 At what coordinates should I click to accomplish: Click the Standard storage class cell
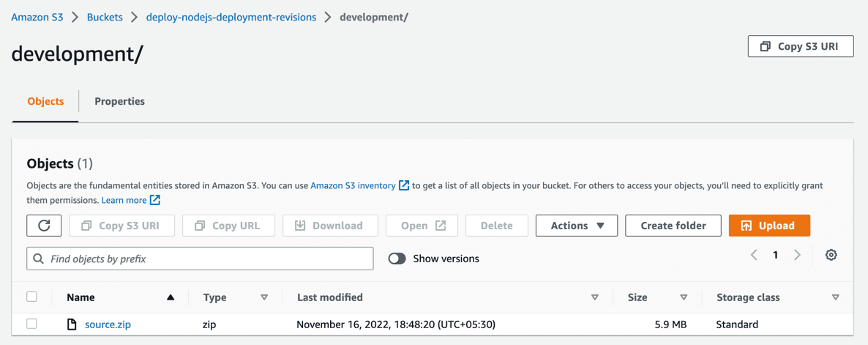click(x=737, y=324)
